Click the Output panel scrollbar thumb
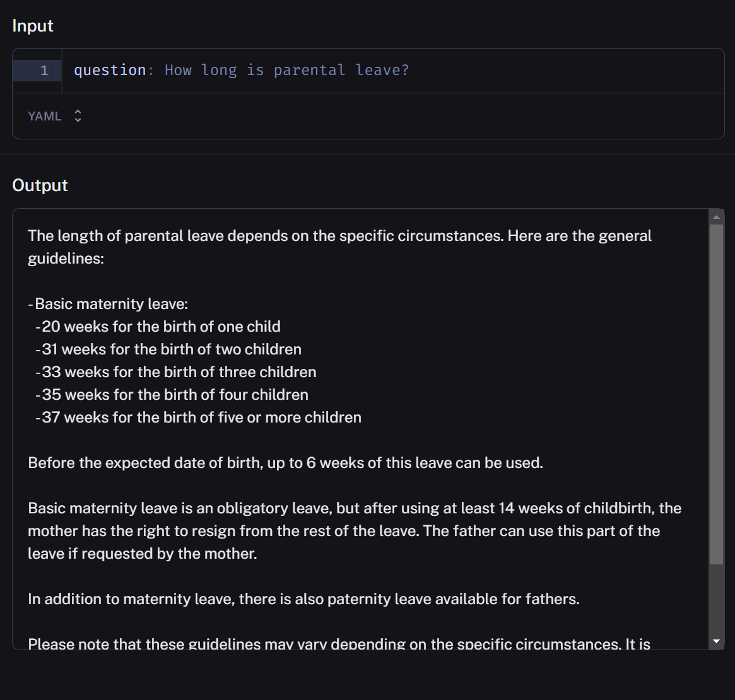Viewport: 735px width, 700px height. point(715,394)
